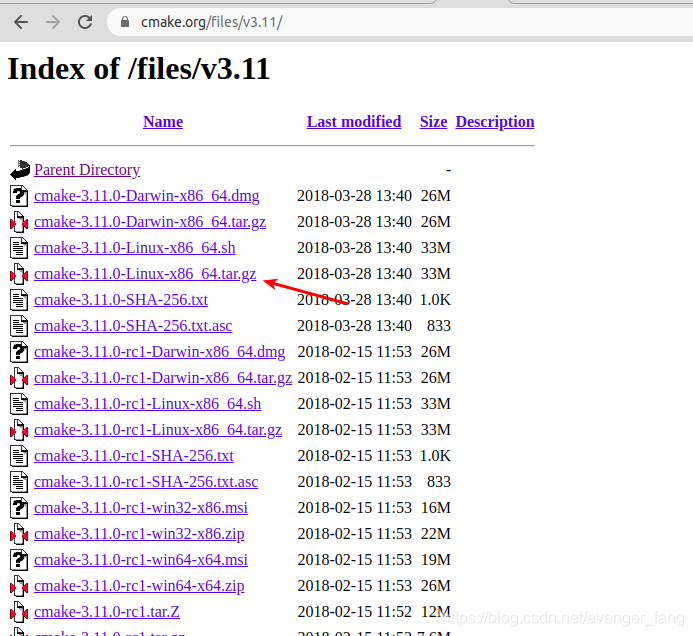The image size is (693, 636).
Task: Click the padlock site security icon
Action: 125,22
